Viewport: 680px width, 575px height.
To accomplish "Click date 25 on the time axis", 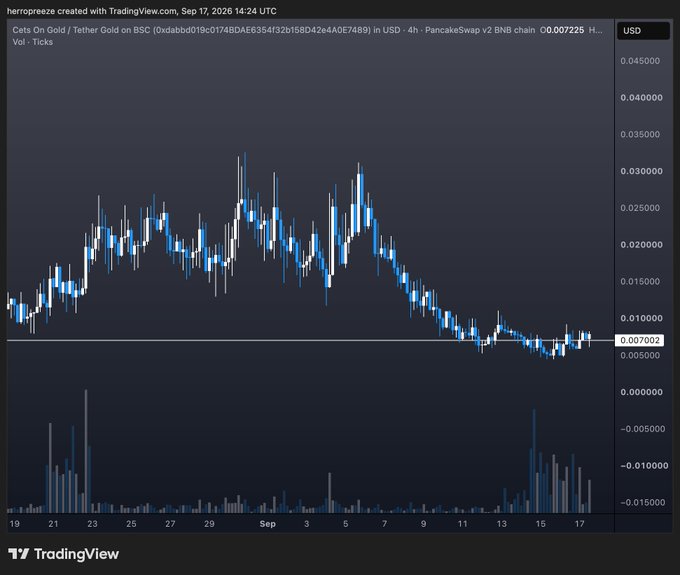I will pyautogui.click(x=131, y=524).
